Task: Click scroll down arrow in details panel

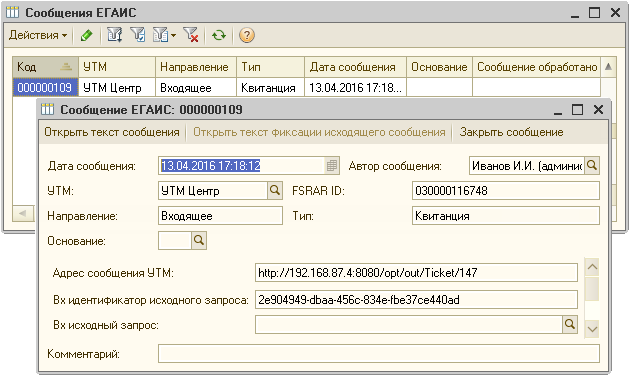Action: [x=592, y=330]
